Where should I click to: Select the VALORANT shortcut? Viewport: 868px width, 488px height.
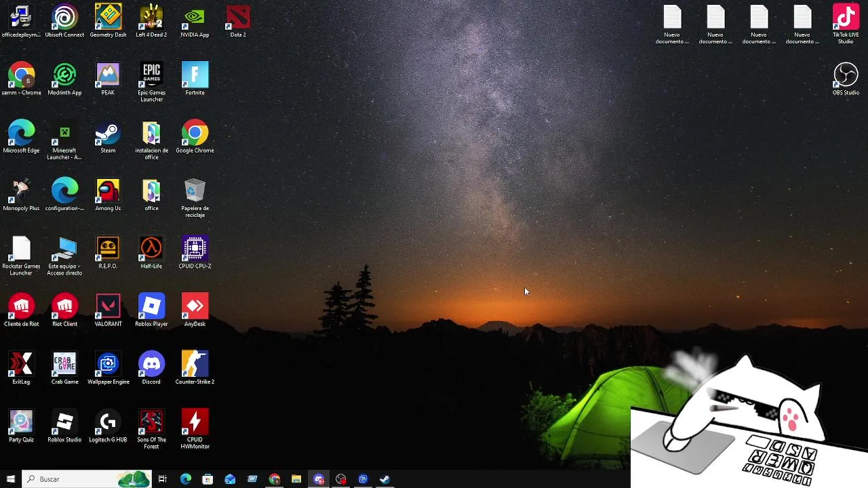(108, 310)
